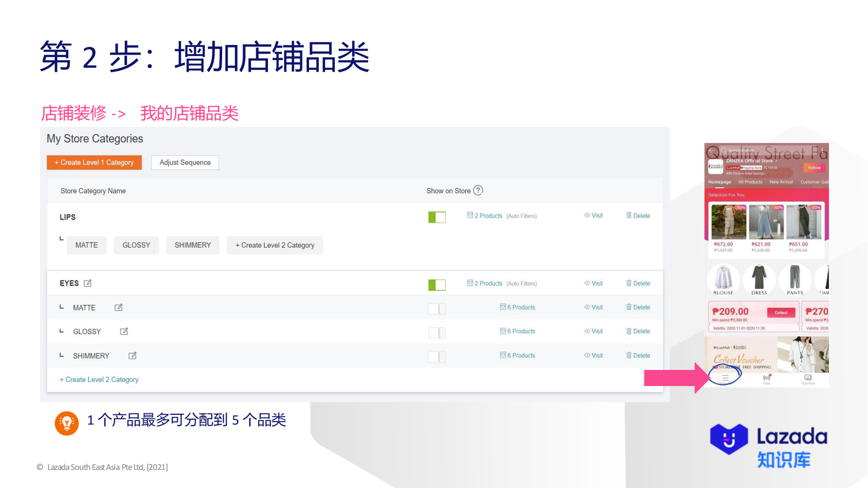Enable Show on Store for EYES GLOSSY

(x=437, y=333)
